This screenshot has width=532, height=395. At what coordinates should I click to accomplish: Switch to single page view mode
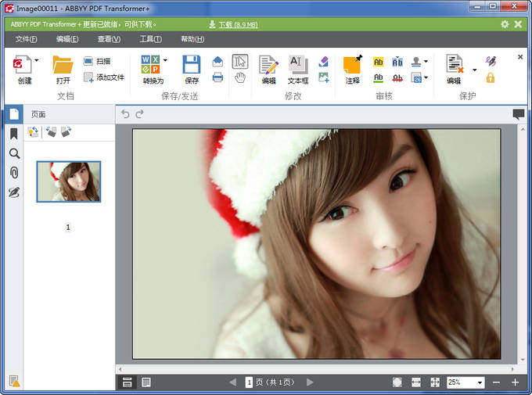tap(146, 382)
